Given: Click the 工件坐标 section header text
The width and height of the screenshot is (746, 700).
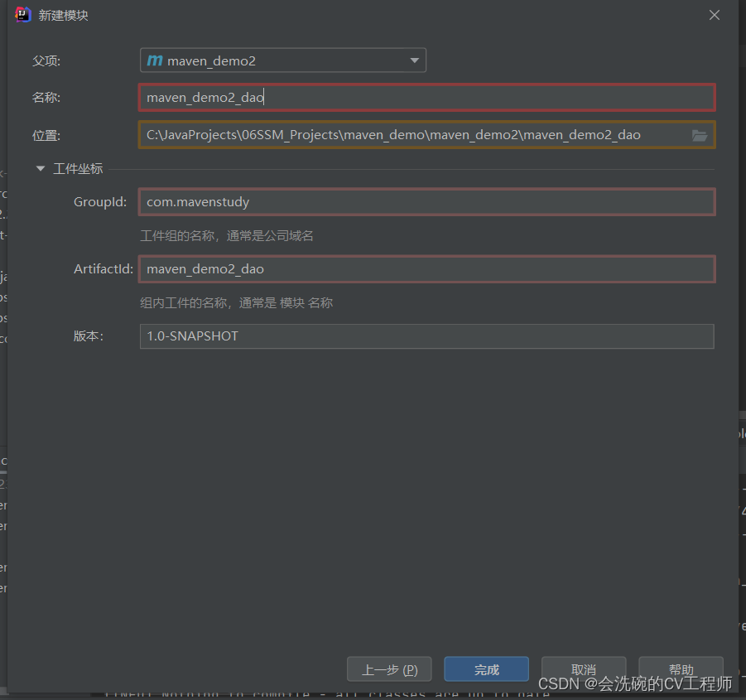Looking at the screenshot, I should click(78, 169).
